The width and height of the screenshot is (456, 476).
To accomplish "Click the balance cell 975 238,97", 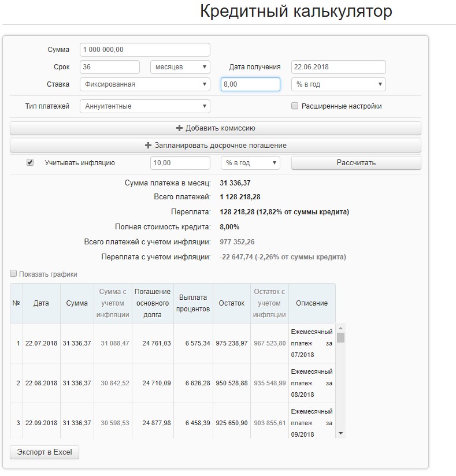I will coord(232,343).
